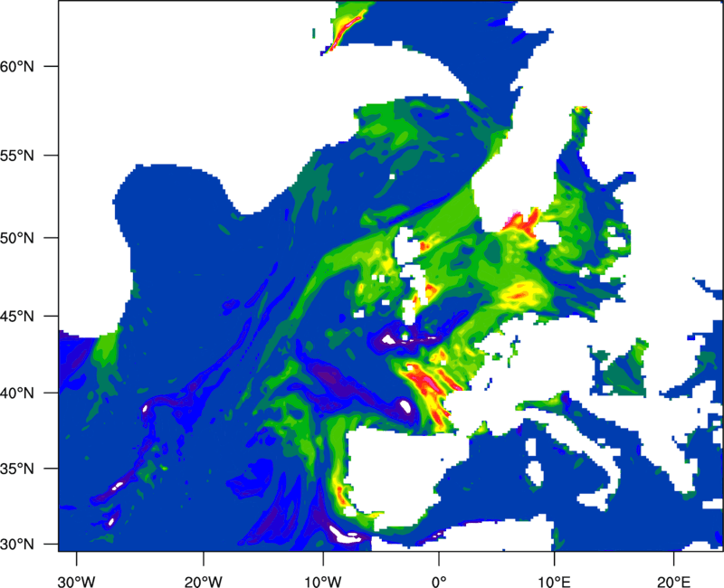This screenshot has height=588, width=724.
Task: Click the 30°N latitude label
Action: click(17, 545)
